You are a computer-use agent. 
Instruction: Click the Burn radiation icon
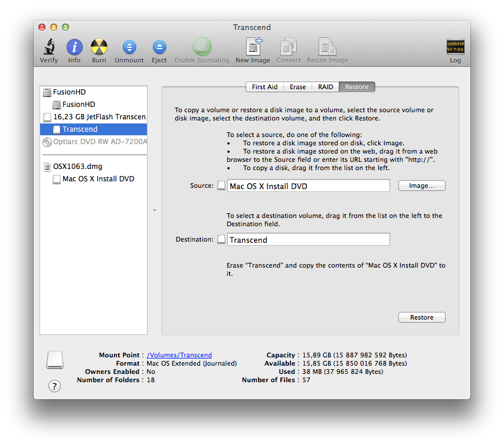point(99,47)
